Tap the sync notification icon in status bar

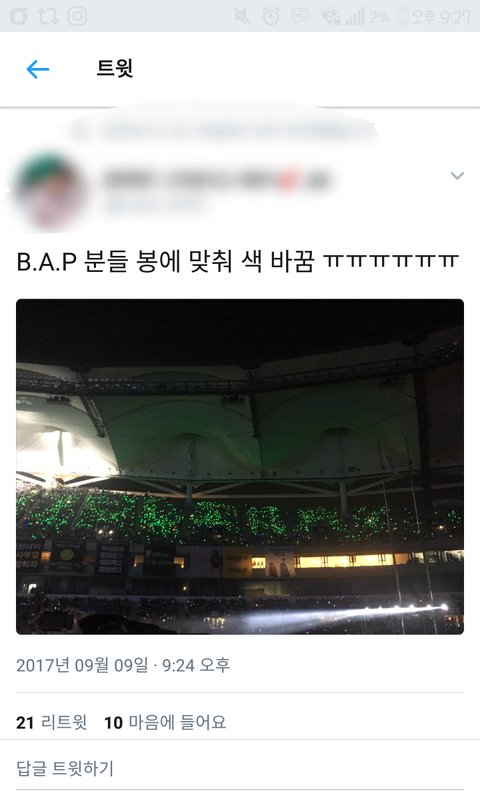[47, 16]
